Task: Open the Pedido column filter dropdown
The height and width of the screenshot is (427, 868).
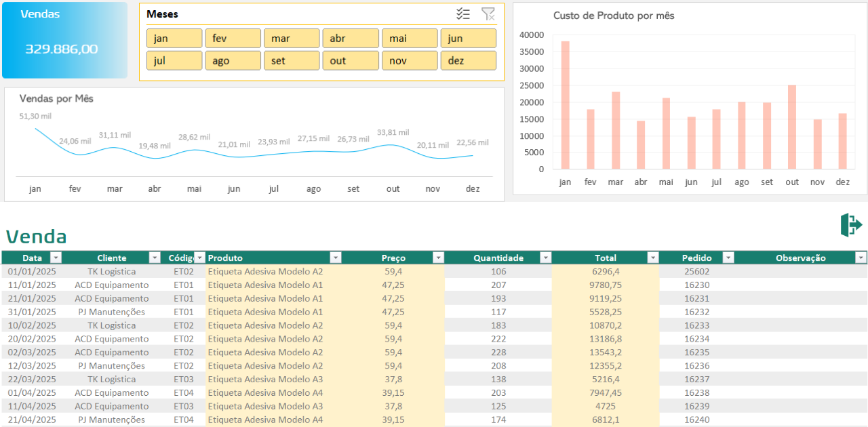Action: click(728, 258)
